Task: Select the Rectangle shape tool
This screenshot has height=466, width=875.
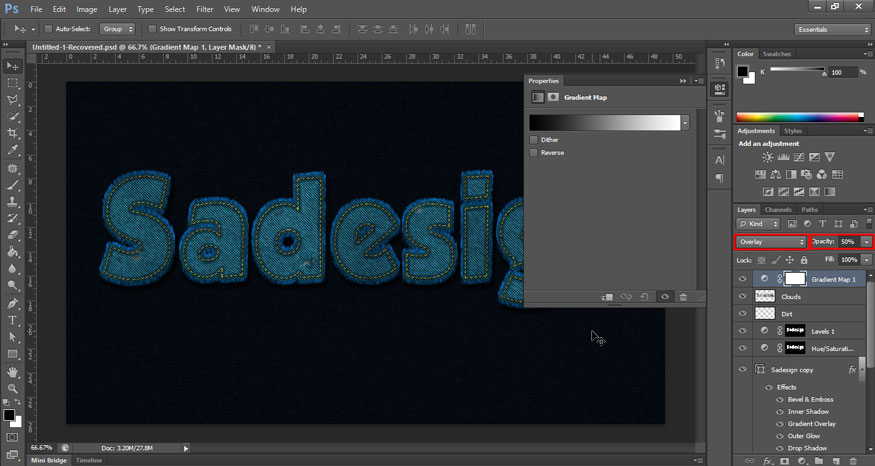Action: point(12,354)
